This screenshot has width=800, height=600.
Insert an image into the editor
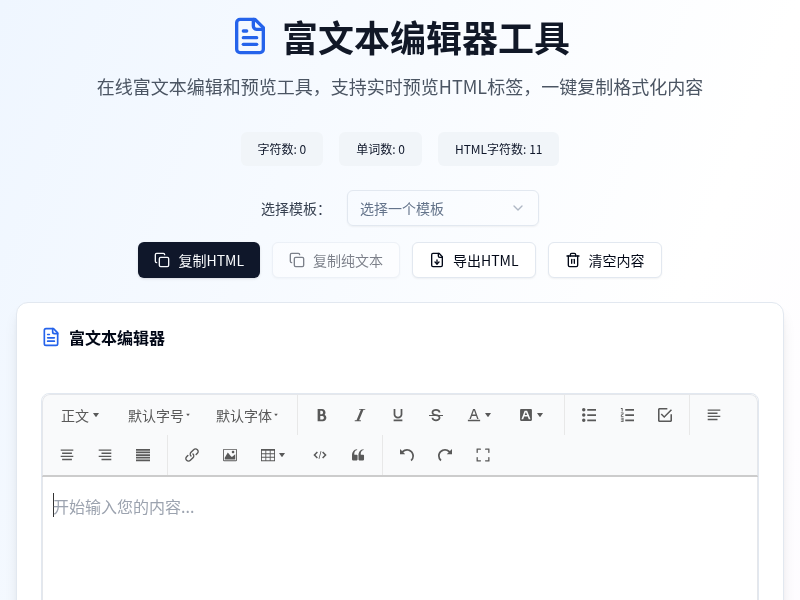229,455
